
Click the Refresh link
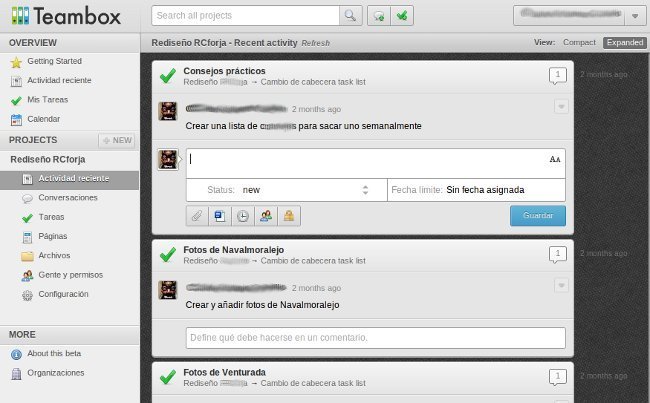pos(315,43)
